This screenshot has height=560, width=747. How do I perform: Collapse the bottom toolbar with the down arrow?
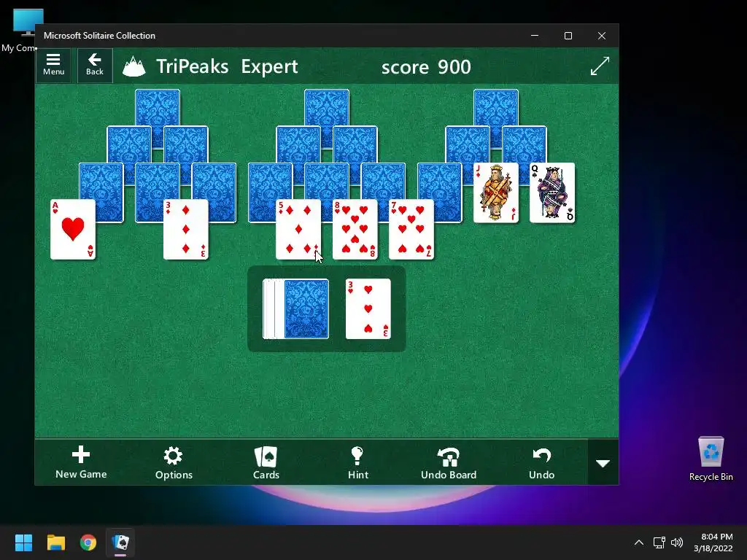tap(603, 463)
